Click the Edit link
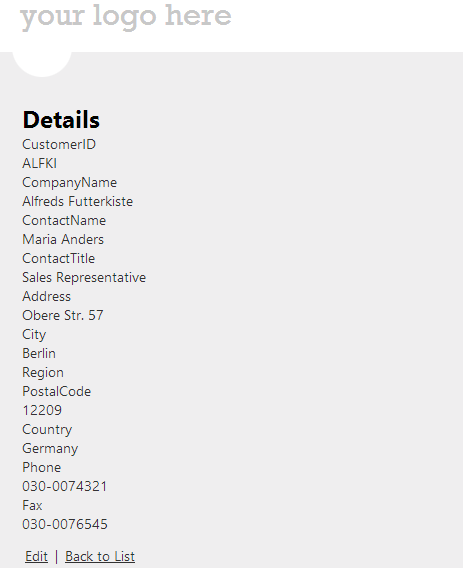Viewport: 463px width, 568px height. pyautogui.click(x=36, y=556)
